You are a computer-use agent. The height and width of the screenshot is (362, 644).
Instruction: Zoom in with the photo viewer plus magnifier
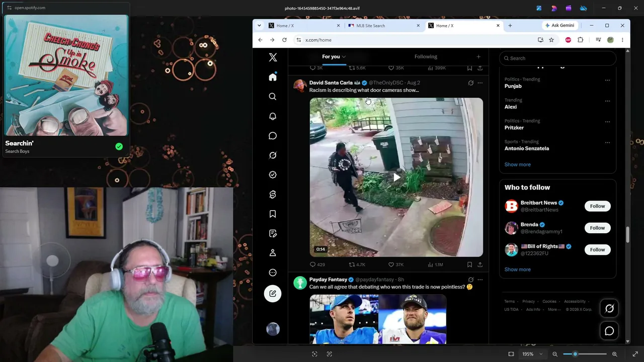pos(614,354)
